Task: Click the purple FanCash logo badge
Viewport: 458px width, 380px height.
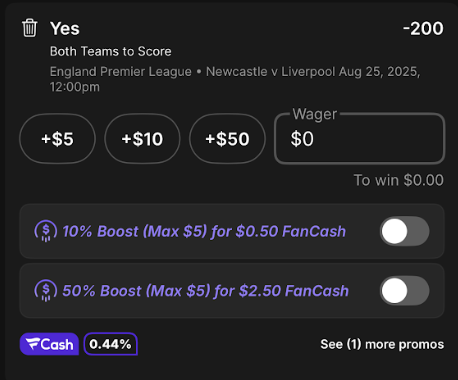Action: point(49,344)
